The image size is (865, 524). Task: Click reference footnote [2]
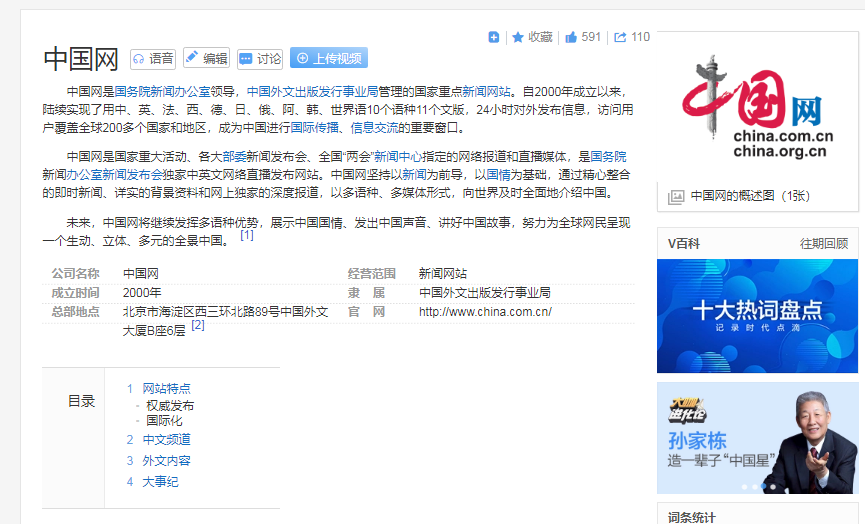(x=198, y=325)
